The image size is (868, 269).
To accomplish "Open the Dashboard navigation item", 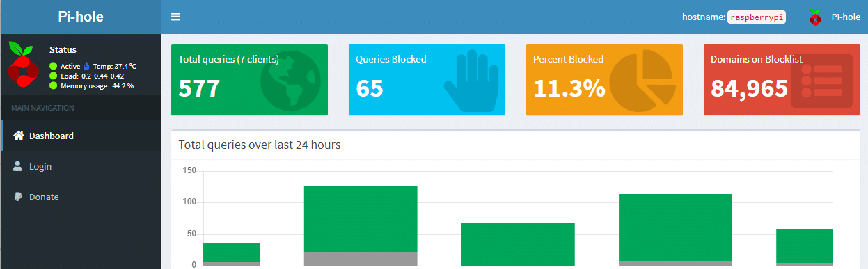I will tap(81, 136).
